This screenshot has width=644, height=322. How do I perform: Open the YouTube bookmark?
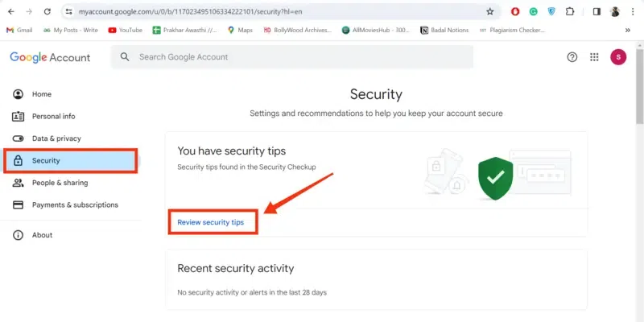click(125, 30)
